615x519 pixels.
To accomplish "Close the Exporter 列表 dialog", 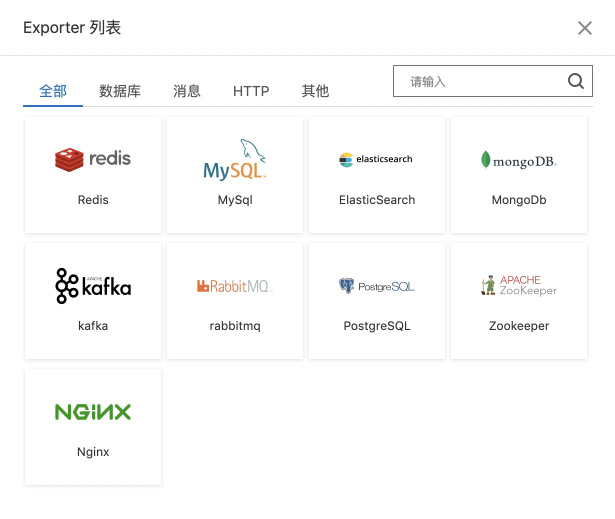I will (x=585, y=28).
